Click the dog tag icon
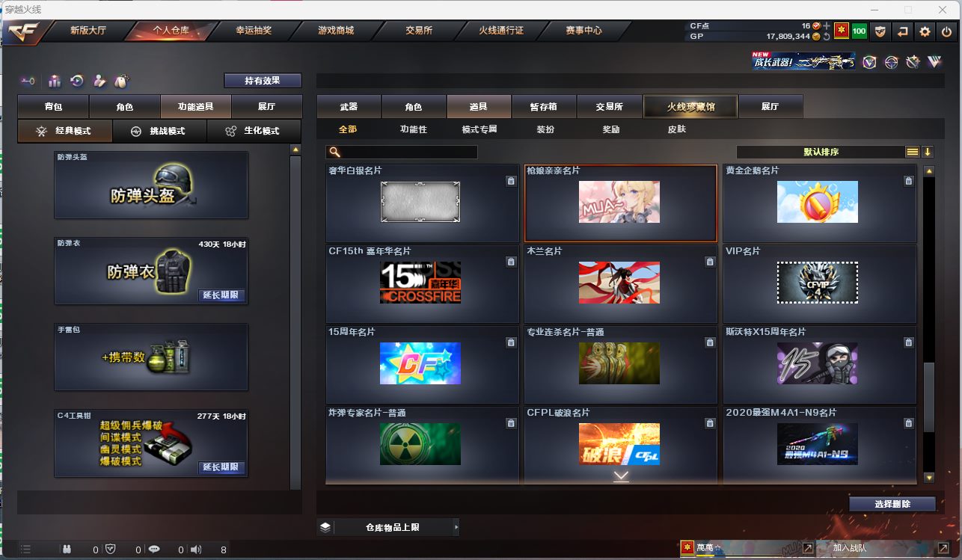The height and width of the screenshot is (560, 962). pyautogui.click(x=120, y=81)
